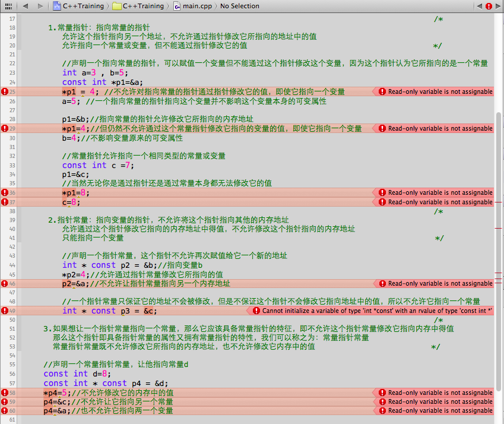Click 'Cannot initialize a variable' error banner
The height and width of the screenshot is (424, 504).
(x=370, y=311)
